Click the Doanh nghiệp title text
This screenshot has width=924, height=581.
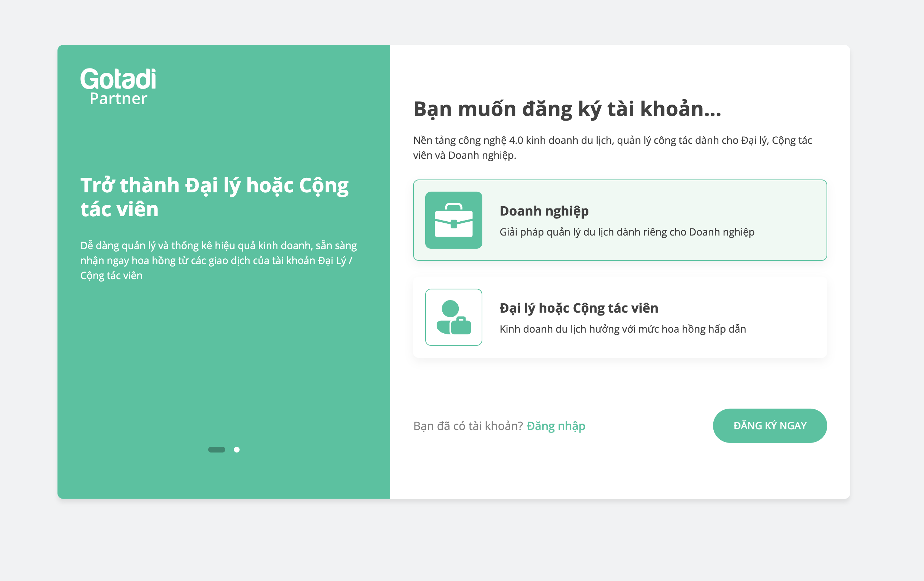pos(544,211)
